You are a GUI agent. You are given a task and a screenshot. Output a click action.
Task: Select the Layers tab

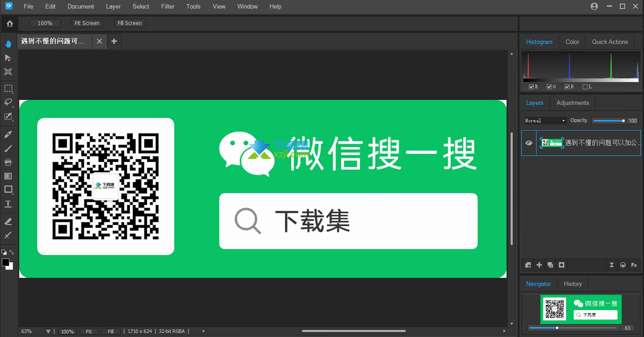pyautogui.click(x=535, y=103)
